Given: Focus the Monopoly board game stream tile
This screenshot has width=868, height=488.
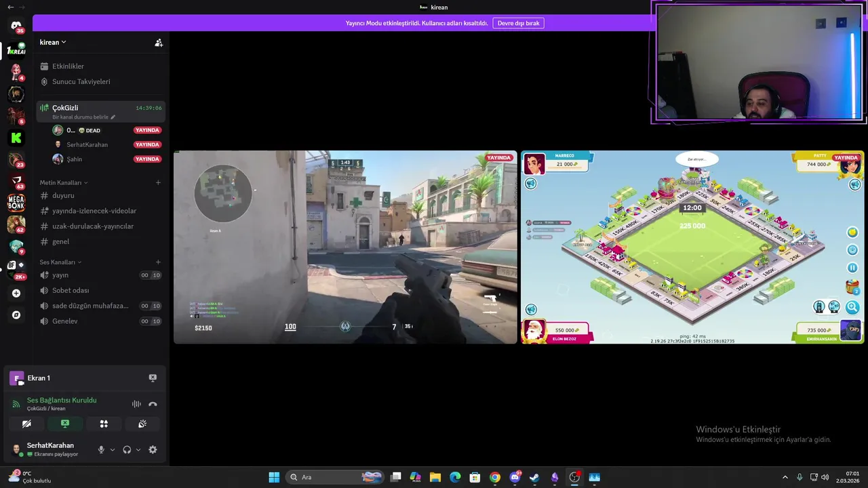Looking at the screenshot, I should [692, 247].
